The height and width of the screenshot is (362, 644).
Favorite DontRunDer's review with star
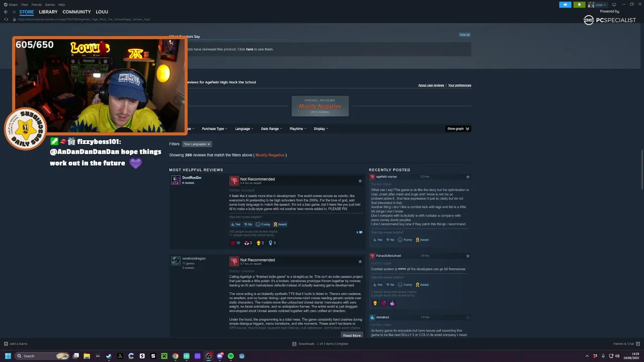point(360,181)
